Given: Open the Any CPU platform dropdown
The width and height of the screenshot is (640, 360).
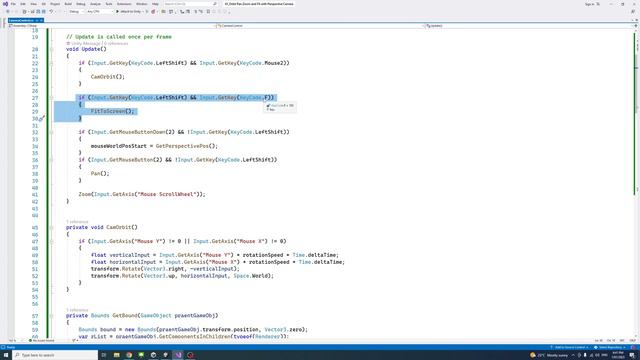Looking at the screenshot, I should tap(99, 12).
